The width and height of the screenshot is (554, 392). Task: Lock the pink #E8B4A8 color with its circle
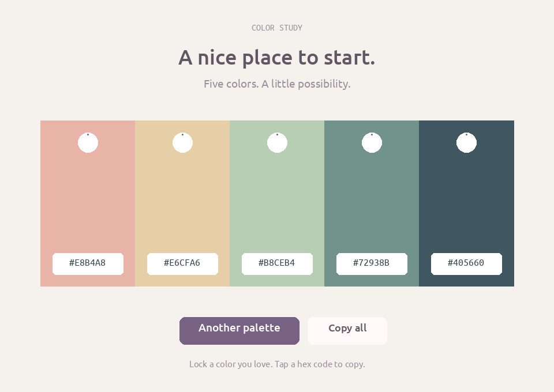coord(88,142)
